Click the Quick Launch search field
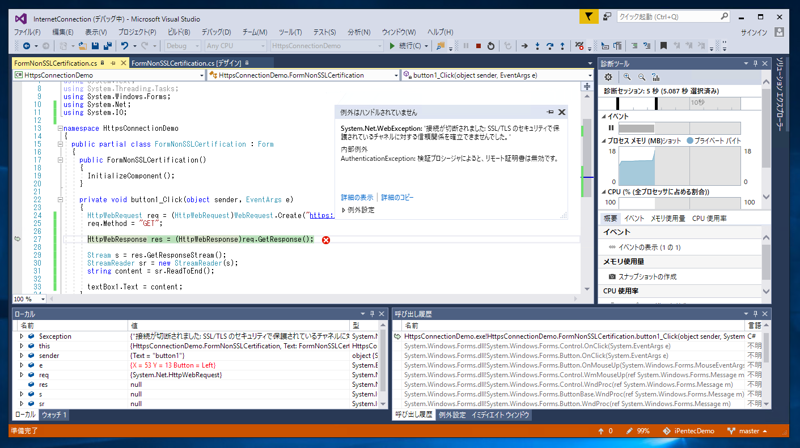The width and height of the screenshot is (800, 448). pyautogui.click(x=673, y=17)
